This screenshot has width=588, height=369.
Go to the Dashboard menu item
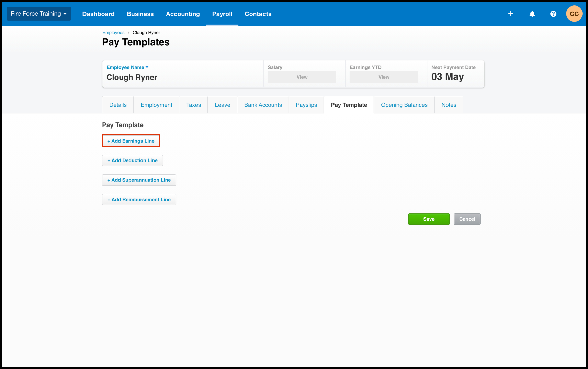(98, 14)
